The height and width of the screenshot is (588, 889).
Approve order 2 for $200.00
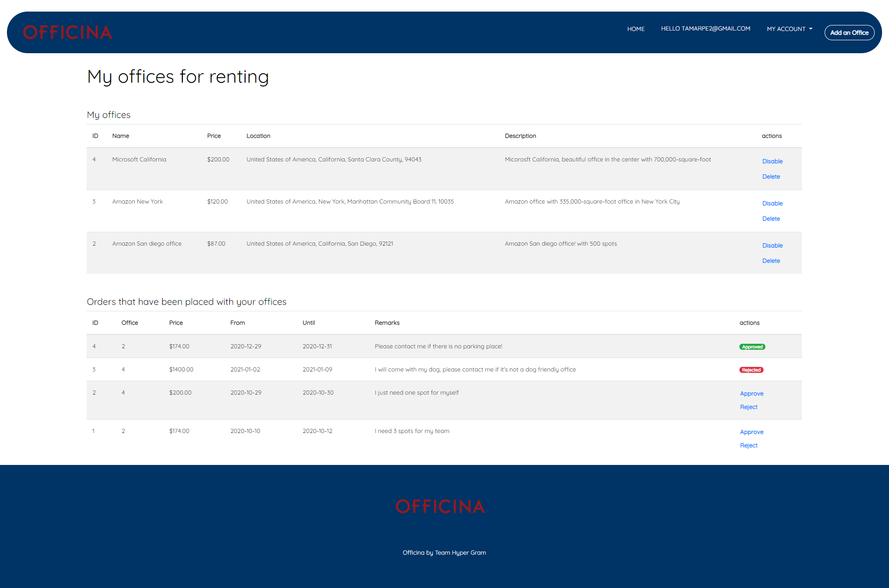(751, 394)
